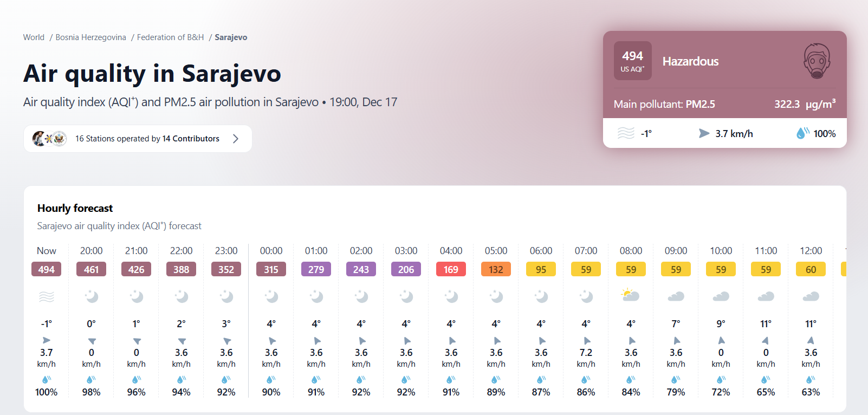This screenshot has height=415, width=868.
Task: Click the contributor avatars icon group
Action: point(49,139)
